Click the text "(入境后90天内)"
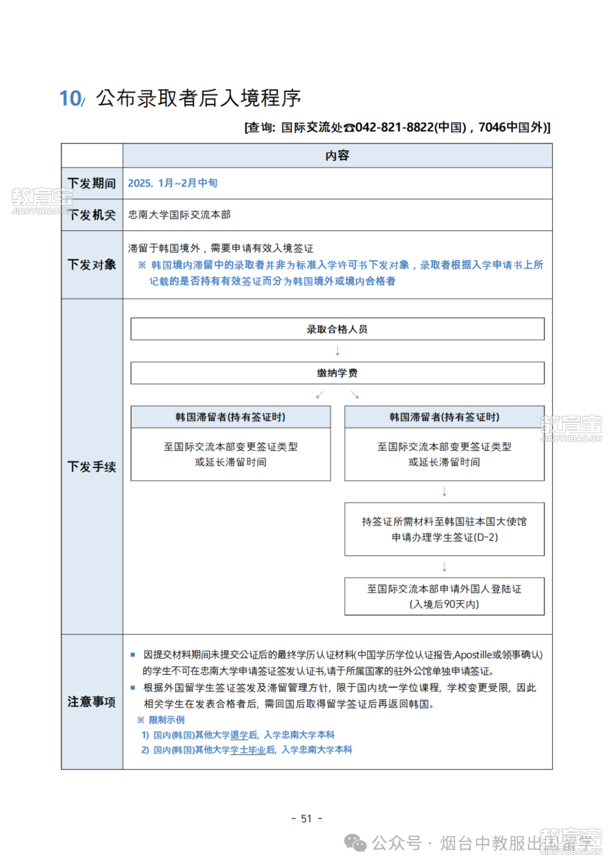The width and height of the screenshot is (614, 868). pos(444,604)
